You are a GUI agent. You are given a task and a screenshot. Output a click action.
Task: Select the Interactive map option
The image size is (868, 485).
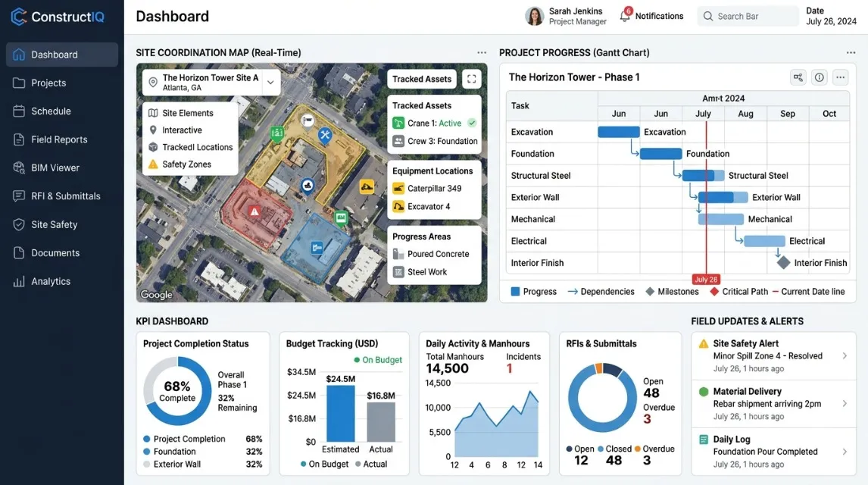176,130
